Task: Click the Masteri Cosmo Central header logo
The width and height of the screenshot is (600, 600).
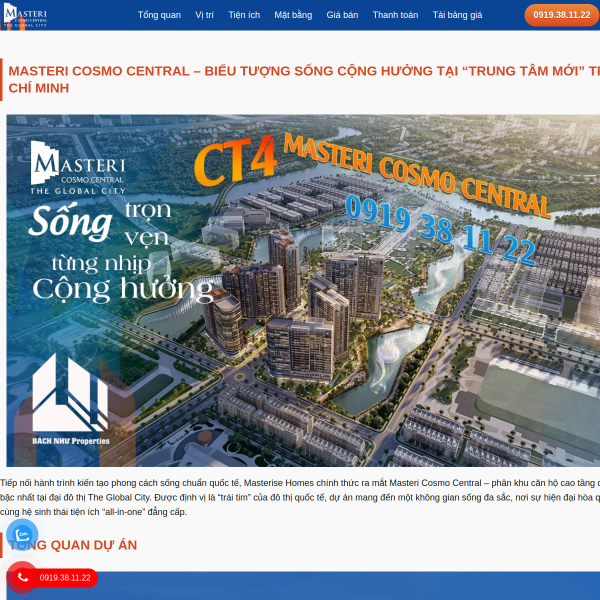Action: (25, 15)
